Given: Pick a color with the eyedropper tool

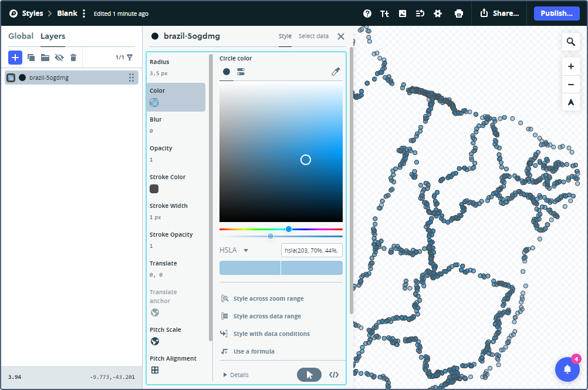Looking at the screenshot, I should click(336, 72).
